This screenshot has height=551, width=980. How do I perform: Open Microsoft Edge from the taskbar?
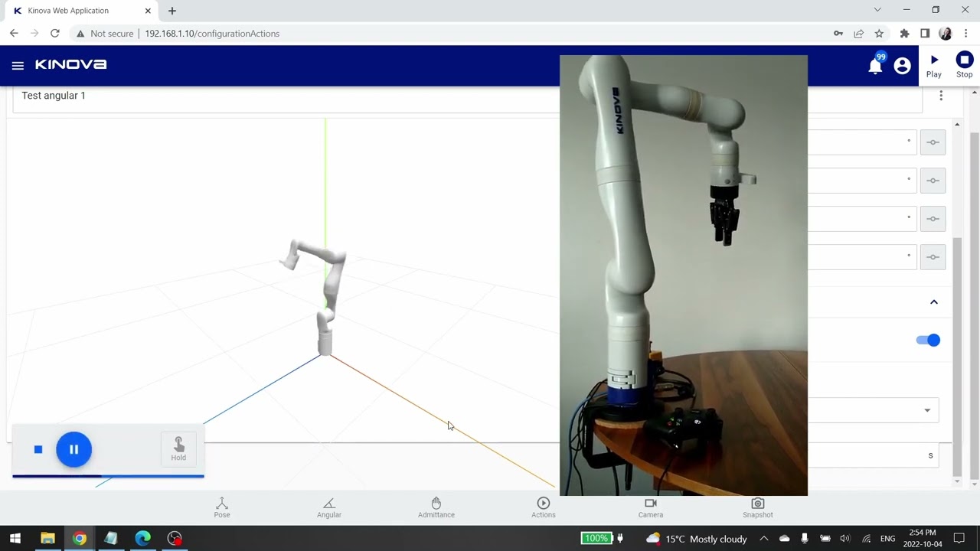143,539
